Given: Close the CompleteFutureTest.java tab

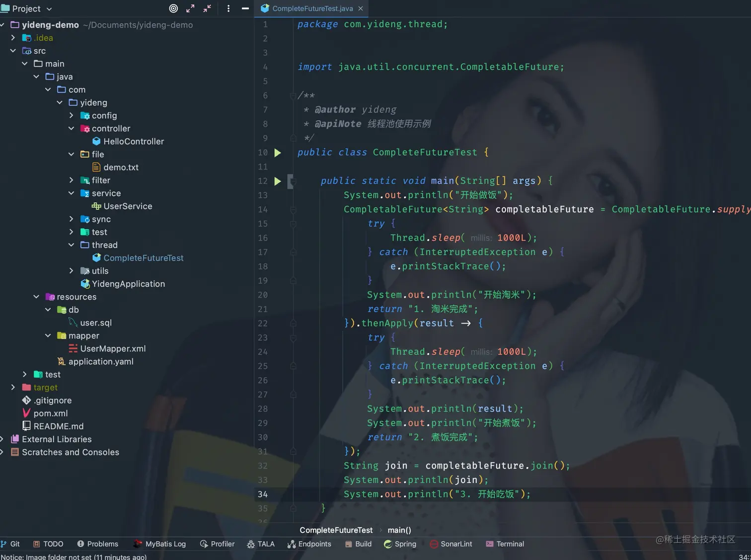Looking at the screenshot, I should (361, 8).
